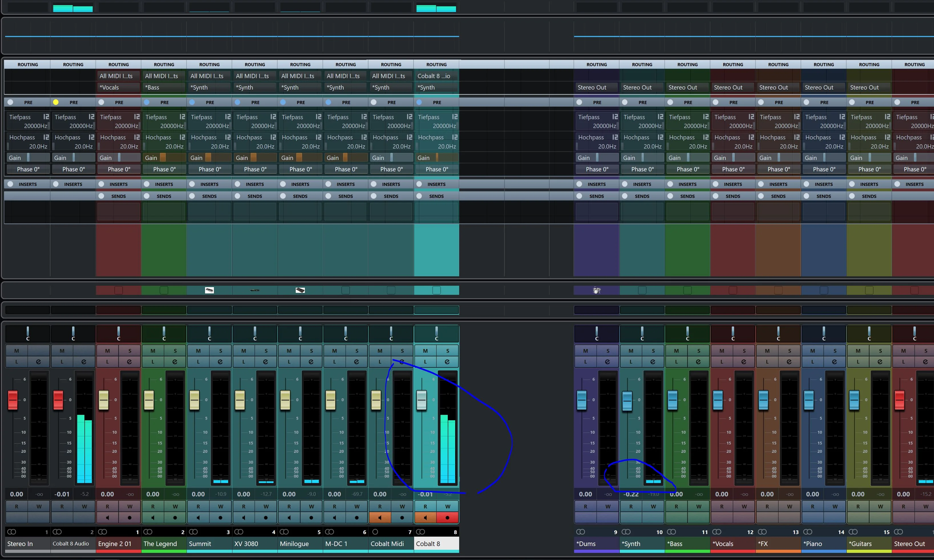The image size is (934, 560).
Task: Toggle PRE bypass on Cobalt 8 Audio channel
Action: click(56, 102)
